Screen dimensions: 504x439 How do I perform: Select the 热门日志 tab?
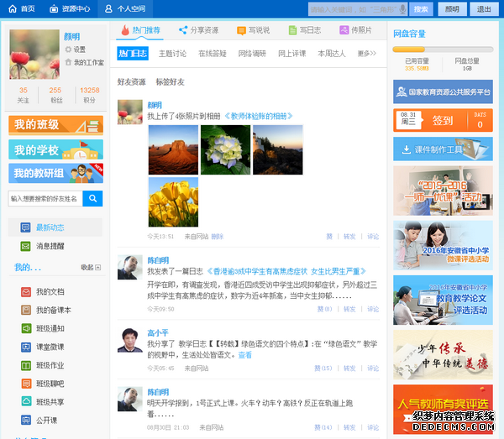tap(133, 54)
